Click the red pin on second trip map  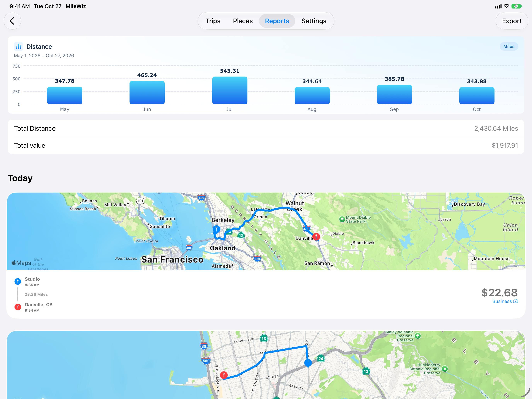coord(224,375)
